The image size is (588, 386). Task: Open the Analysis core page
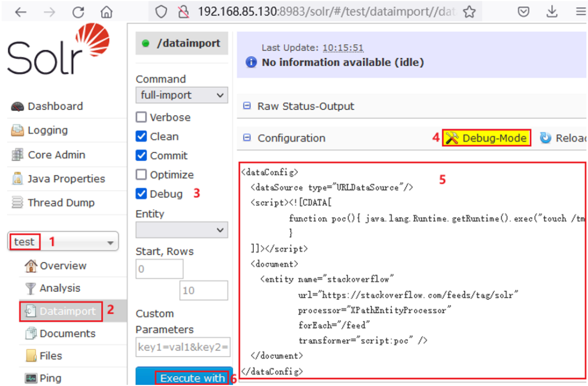tap(60, 288)
